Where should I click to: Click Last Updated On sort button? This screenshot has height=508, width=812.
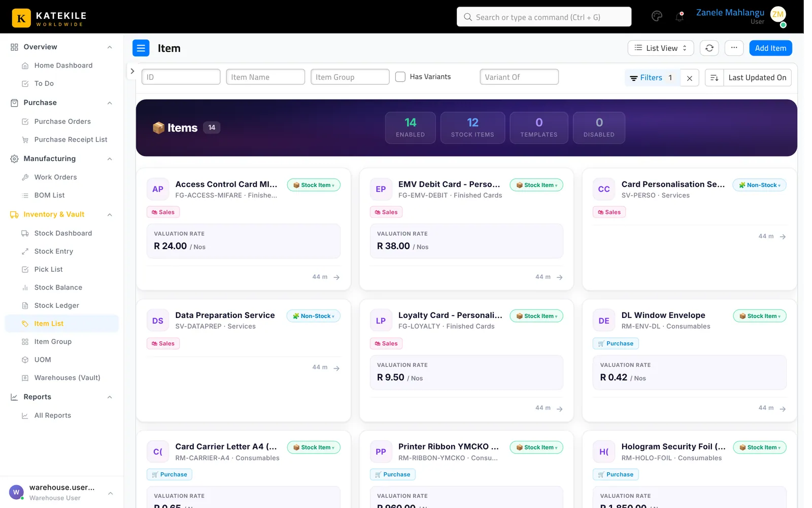[x=757, y=78]
